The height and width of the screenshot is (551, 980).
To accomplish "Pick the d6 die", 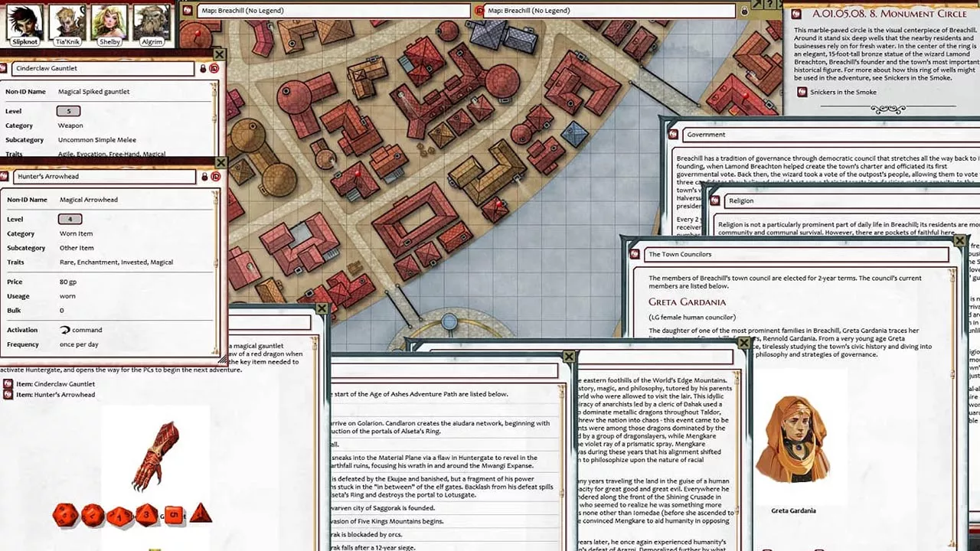I will 173,515.
